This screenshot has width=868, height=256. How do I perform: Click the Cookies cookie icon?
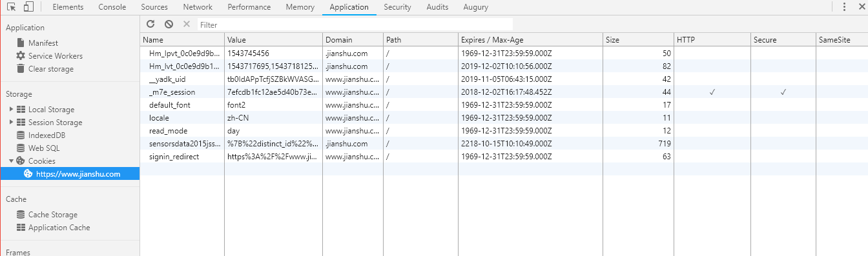click(x=21, y=161)
